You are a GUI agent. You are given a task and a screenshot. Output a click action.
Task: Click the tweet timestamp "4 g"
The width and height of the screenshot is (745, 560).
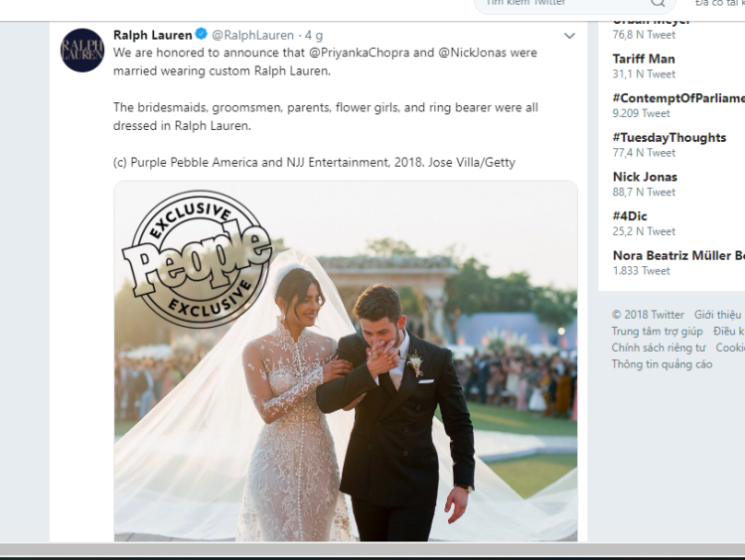coord(313,36)
